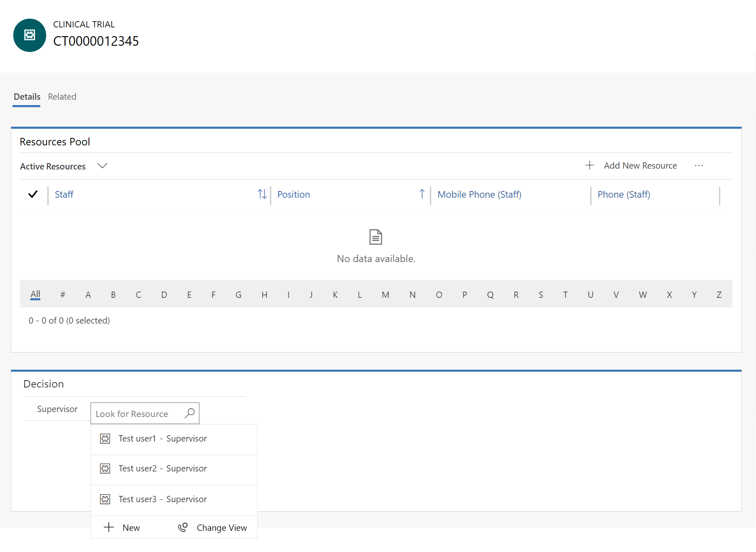The image size is (756, 552).
Task: Toggle the select-all checkmark in grid header
Action: (x=33, y=194)
